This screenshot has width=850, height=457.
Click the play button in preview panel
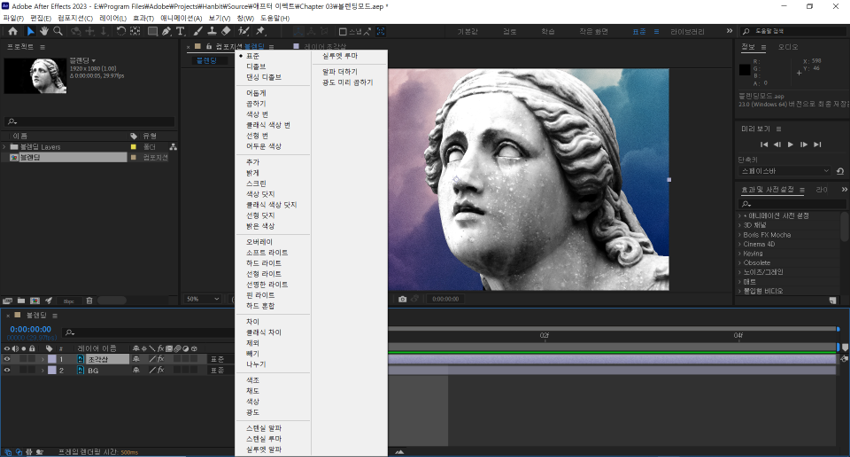(x=790, y=144)
